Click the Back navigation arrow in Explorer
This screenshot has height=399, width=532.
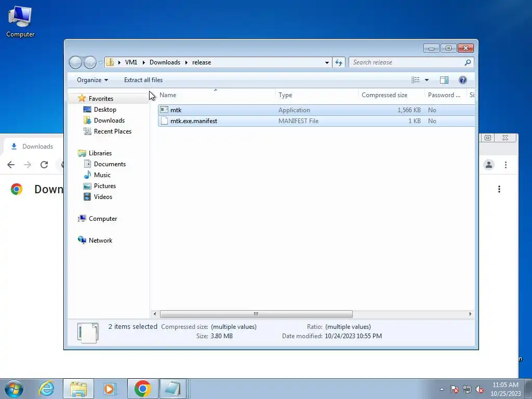[x=75, y=62]
